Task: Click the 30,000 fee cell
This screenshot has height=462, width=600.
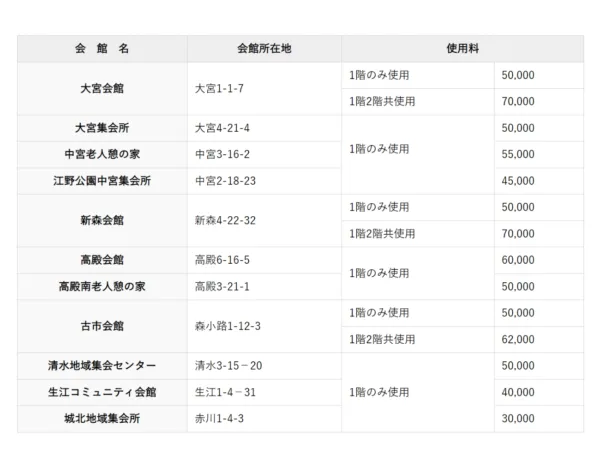Action: click(519, 418)
